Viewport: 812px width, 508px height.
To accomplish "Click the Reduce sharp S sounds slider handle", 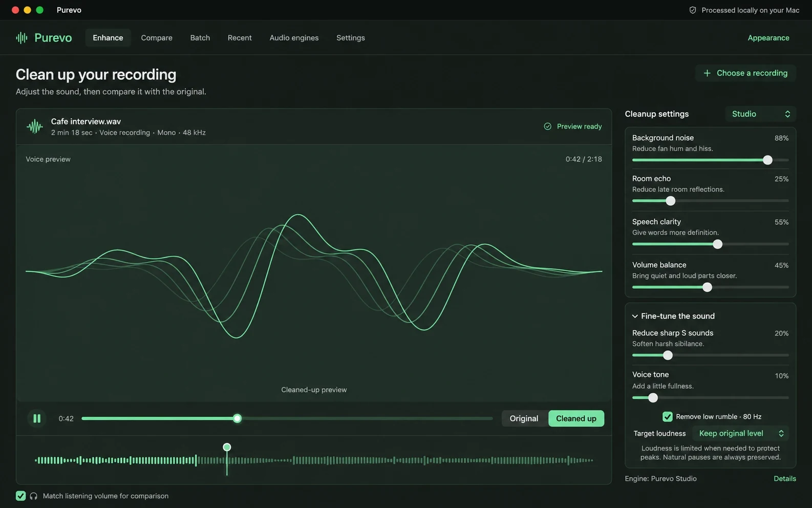I will click(668, 355).
